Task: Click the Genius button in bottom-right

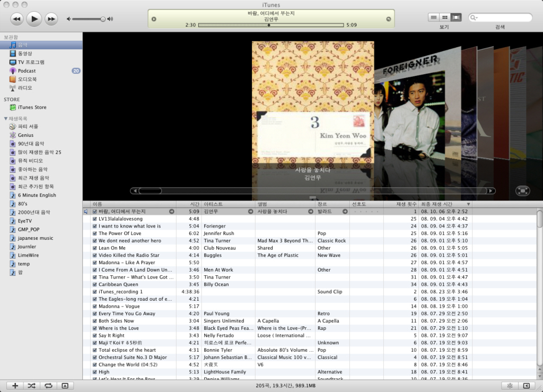Action: click(x=510, y=386)
